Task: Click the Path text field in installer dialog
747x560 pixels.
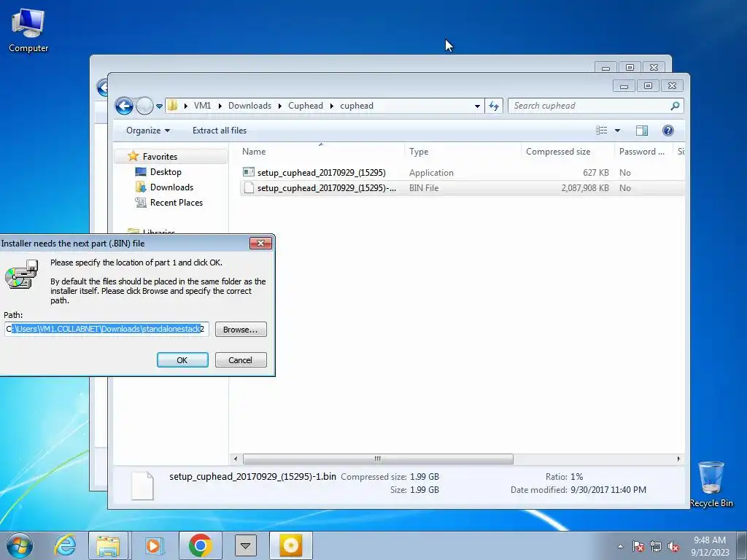Action: 107,329
